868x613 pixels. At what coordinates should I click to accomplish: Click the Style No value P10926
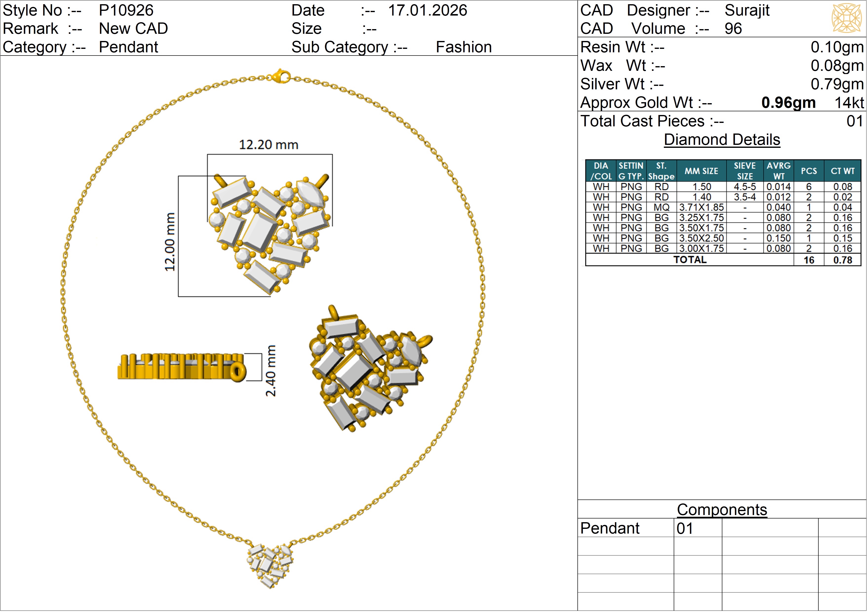126,11
